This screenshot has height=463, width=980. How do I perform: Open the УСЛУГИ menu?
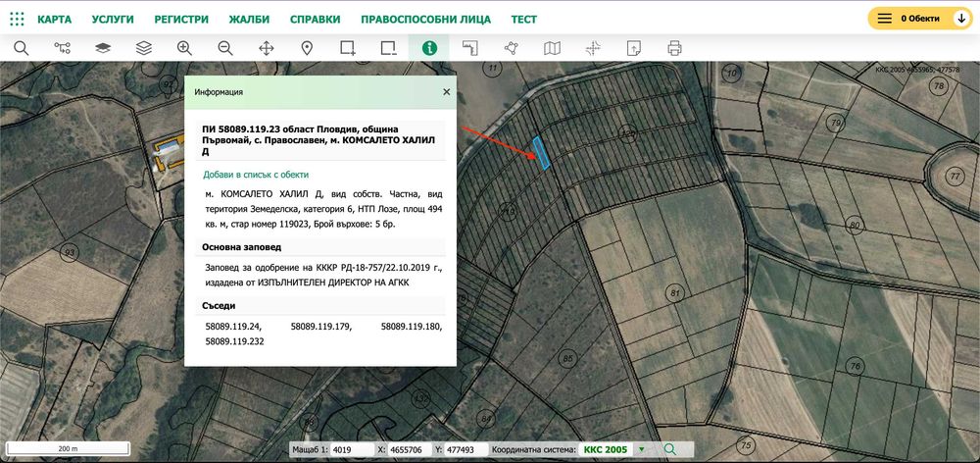pyautogui.click(x=113, y=20)
